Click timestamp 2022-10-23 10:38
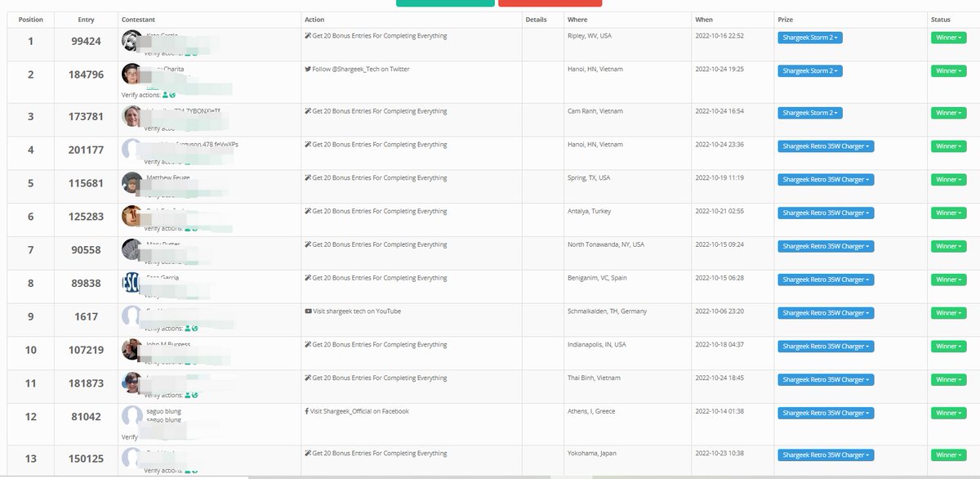 pos(719,453)
